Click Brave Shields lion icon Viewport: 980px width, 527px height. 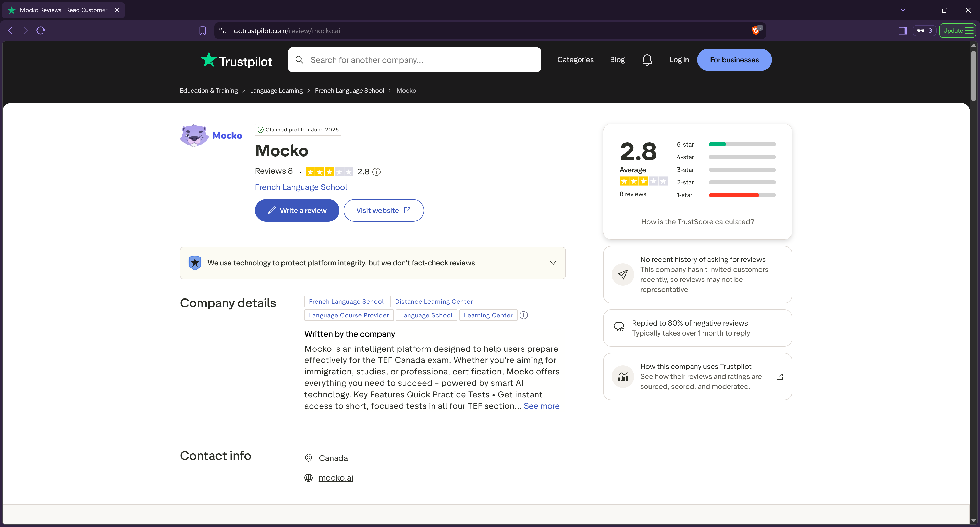756,30
